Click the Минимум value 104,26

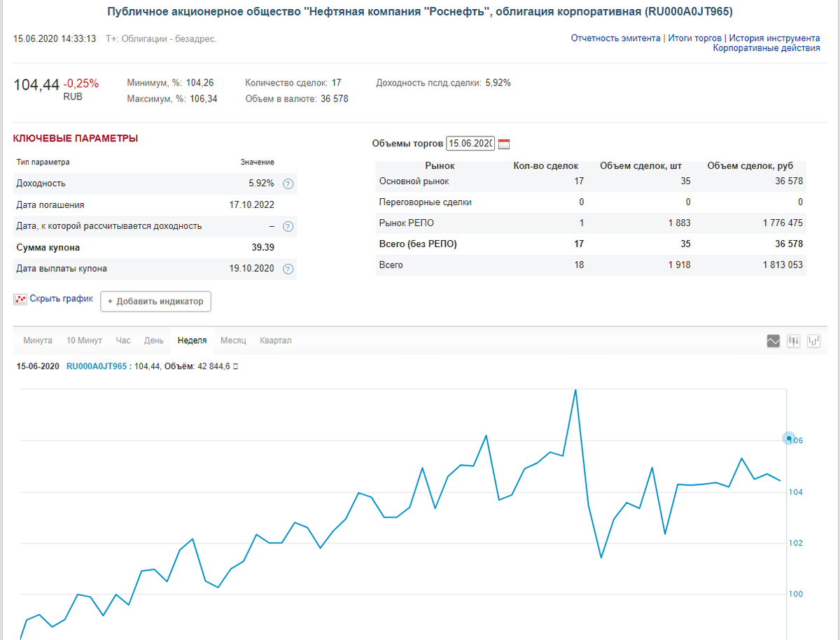pos(199,83)
